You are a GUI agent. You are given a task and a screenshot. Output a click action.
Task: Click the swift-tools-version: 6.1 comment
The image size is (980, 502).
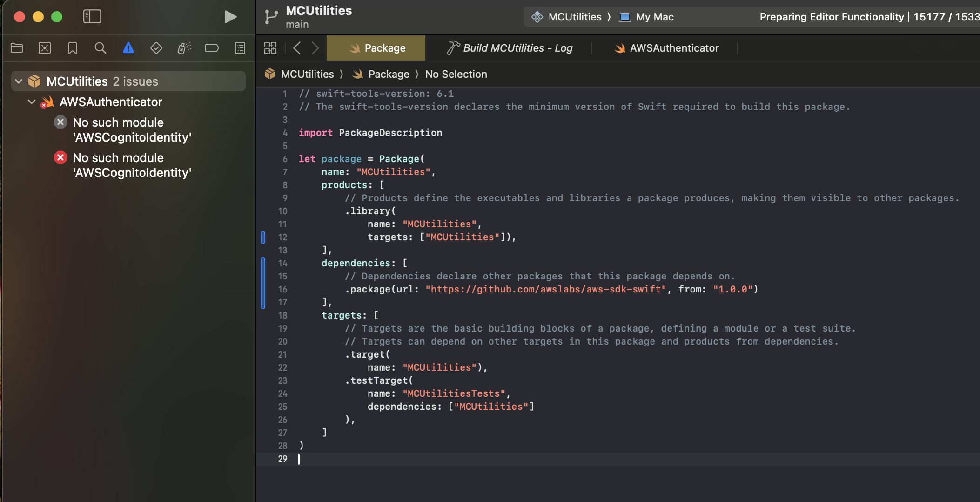tap(376, 94)
